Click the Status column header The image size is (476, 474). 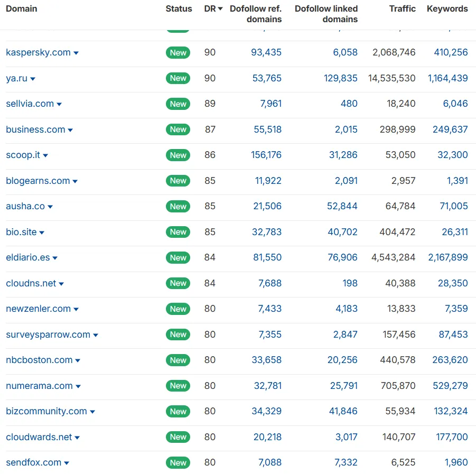point(179,9)
